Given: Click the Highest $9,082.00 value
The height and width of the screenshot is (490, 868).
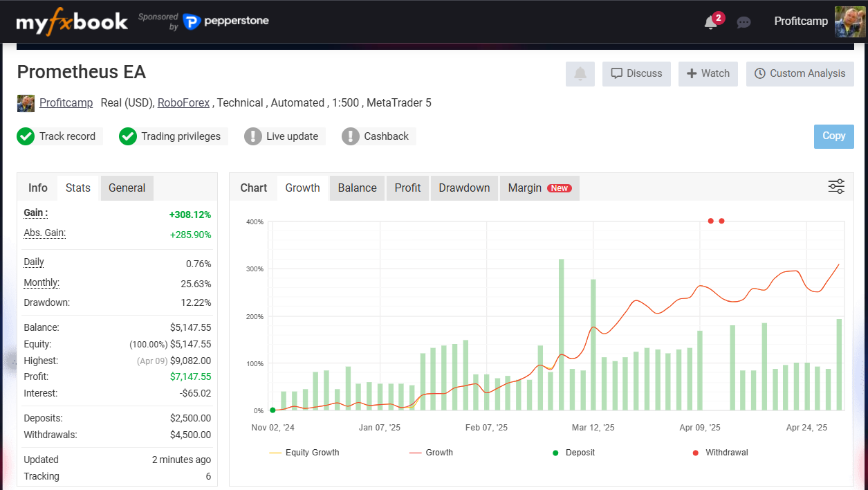Looking at the screenshot, I should click(x=191, y=361).
